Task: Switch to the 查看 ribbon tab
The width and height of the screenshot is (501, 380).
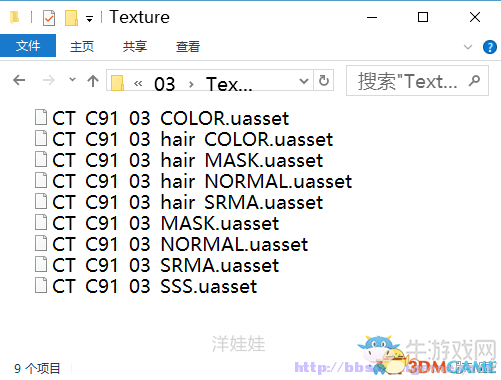Action: point(188,46)
